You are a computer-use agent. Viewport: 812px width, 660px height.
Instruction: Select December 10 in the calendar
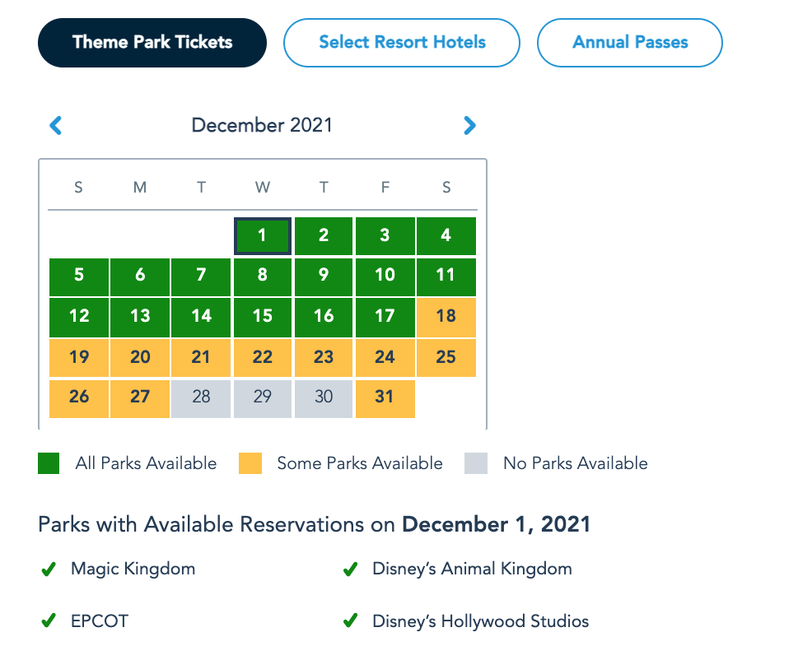click(385, 276)
